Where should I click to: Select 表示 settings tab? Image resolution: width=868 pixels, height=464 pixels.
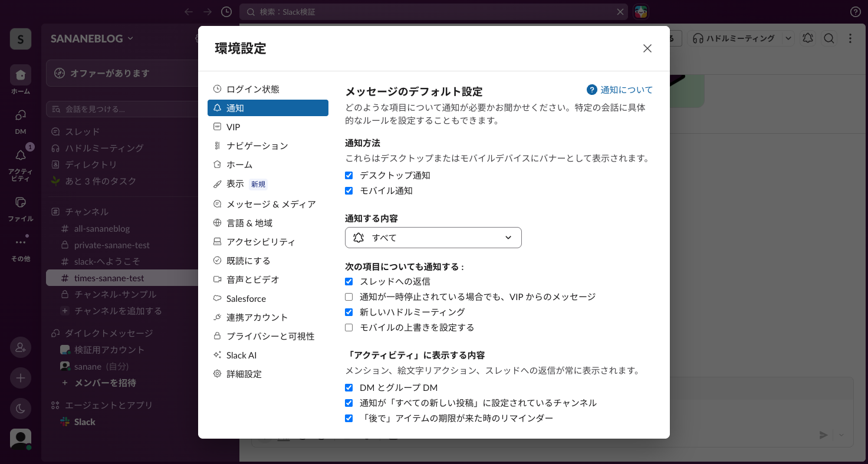click(268, 183)
